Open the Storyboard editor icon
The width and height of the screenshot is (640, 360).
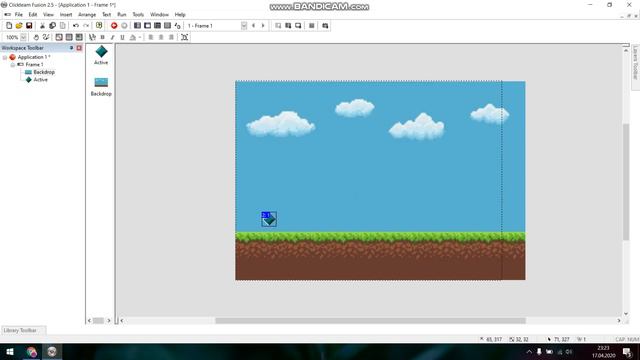[x=137, y=25]
